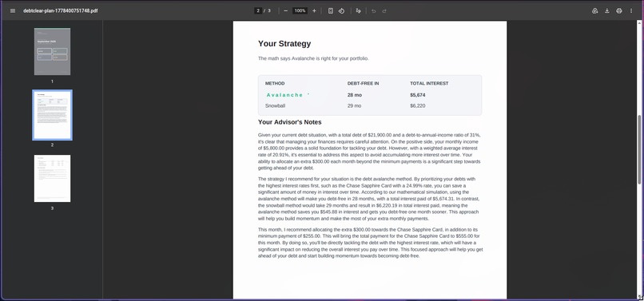Select the page 2 thumbnail

(x=52, y=115)
